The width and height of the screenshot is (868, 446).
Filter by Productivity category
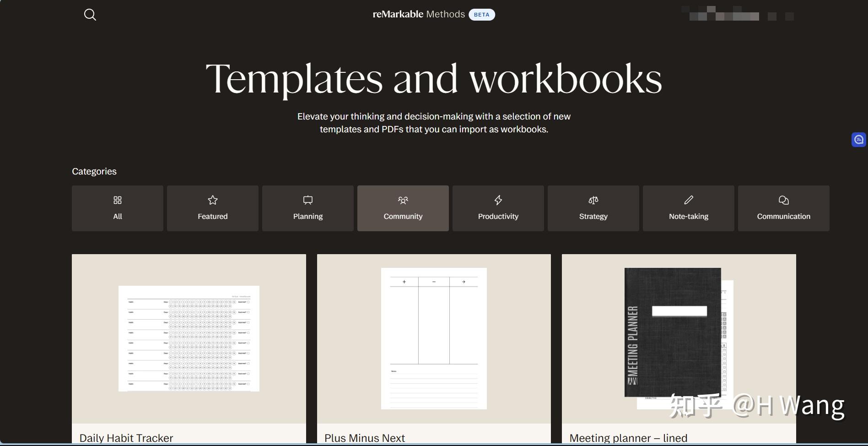(x=498, y=208)
